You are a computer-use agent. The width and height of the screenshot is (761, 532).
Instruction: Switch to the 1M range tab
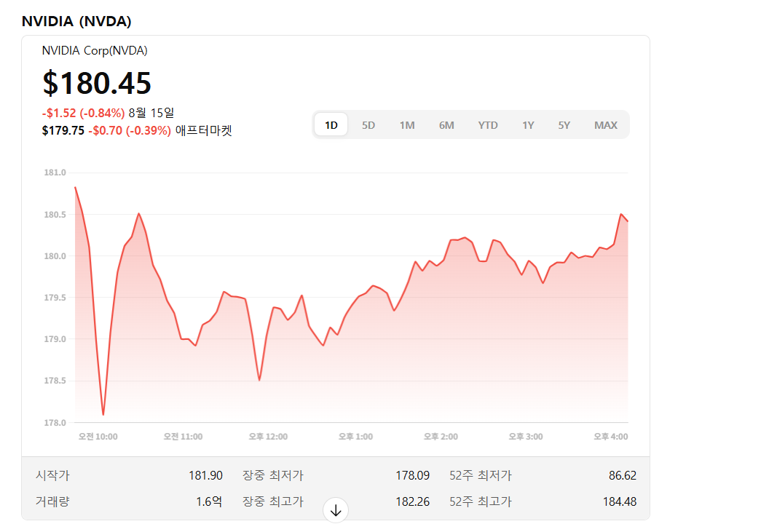(407, 125)
